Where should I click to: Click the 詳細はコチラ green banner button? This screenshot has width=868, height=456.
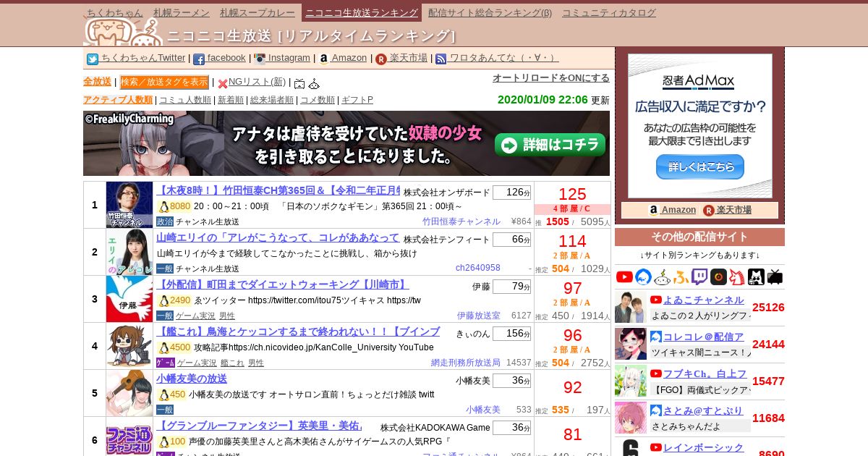tap(550, 145)
